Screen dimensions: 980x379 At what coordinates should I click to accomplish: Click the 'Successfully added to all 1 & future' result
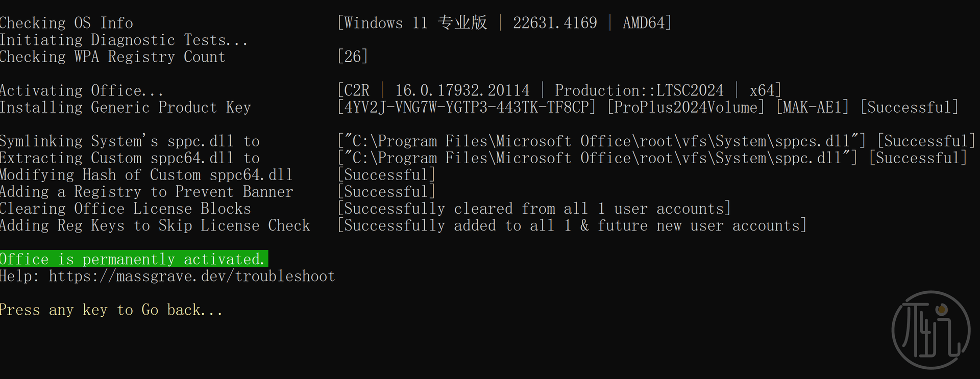tap(572, 225)
